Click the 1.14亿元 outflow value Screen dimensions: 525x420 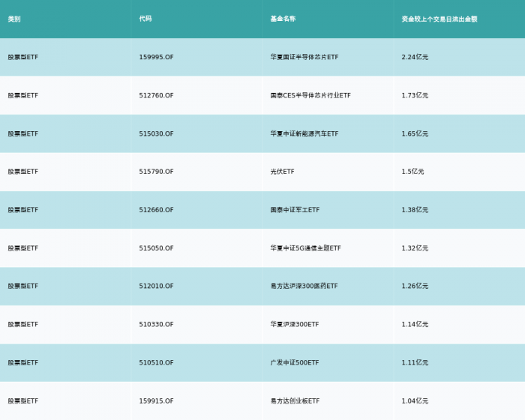(415, 324)
